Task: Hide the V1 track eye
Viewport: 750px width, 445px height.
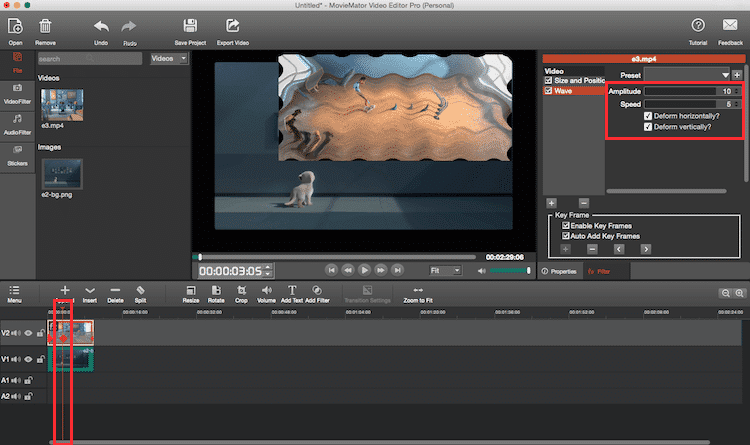Action: pos(28,359)
